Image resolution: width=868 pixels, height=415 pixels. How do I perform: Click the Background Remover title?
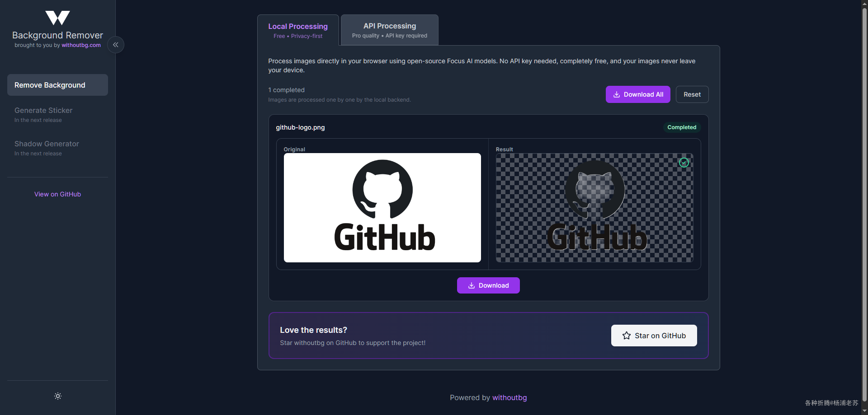click(x=57, y=35)
